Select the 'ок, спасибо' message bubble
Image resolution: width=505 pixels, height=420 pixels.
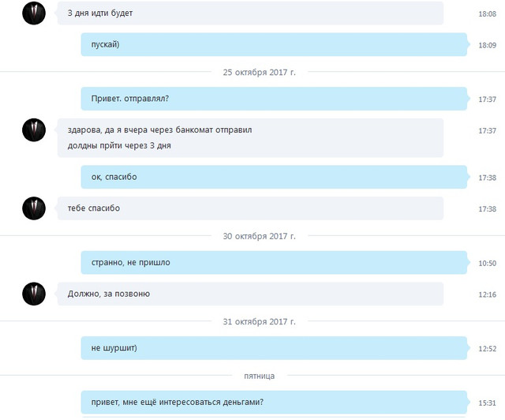(274, 177)
